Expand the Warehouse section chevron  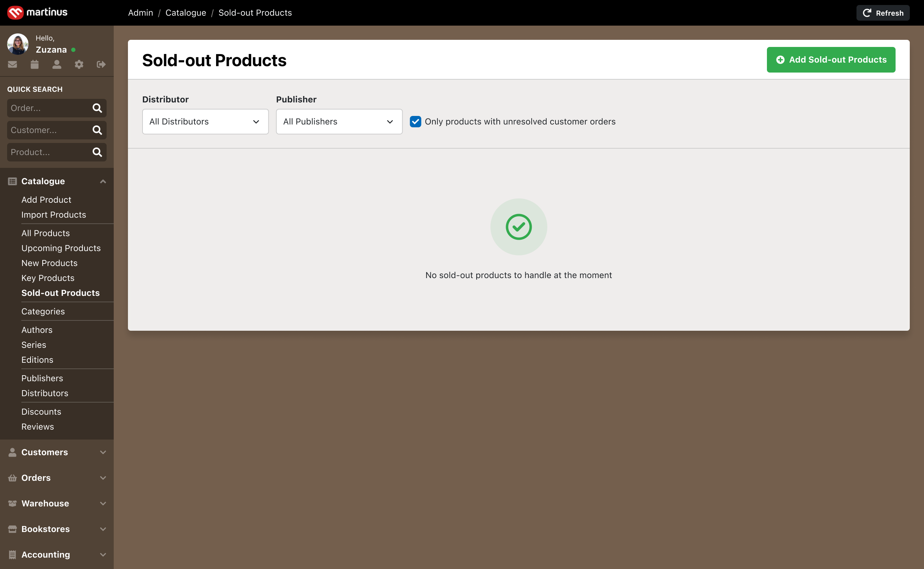[103, 504]
